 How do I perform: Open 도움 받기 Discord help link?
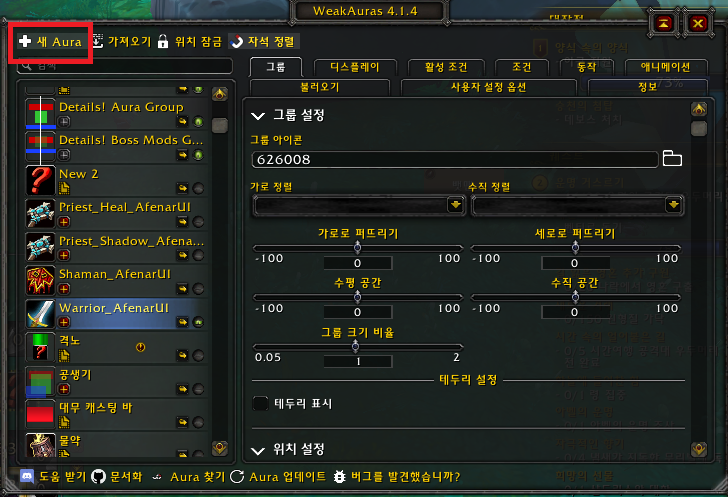coord(53,477)
